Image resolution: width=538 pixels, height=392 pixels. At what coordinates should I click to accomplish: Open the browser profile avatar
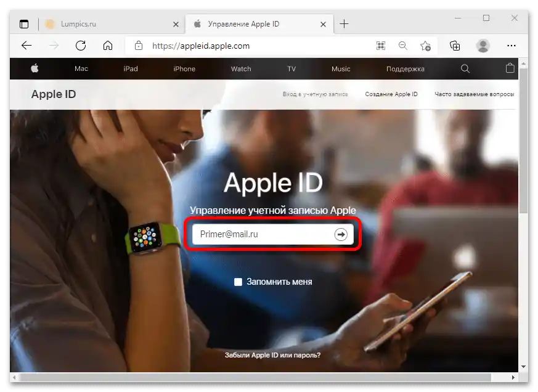coord(483,46)
